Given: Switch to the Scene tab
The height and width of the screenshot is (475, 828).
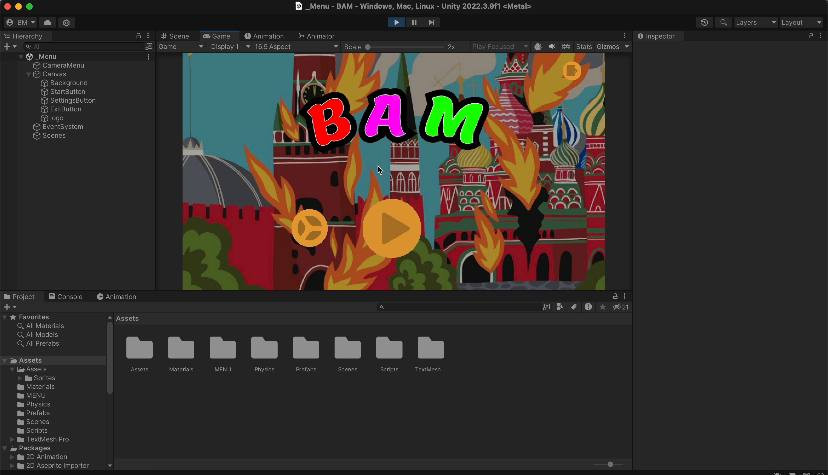Looking at the screenshot, I should pos(175,36).
